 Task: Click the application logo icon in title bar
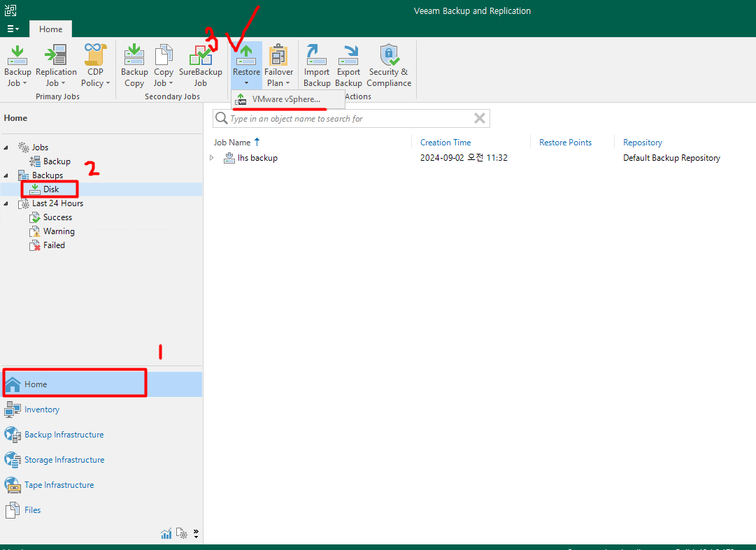coord(10,10)
